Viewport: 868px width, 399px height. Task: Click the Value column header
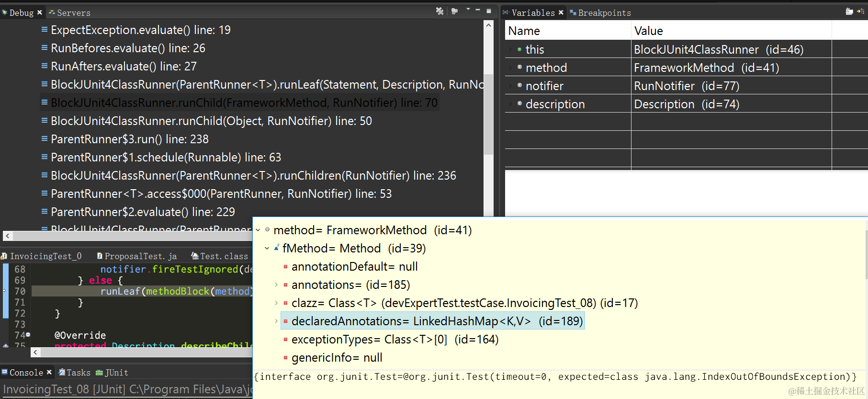pyautogui.click(x=732, y=31)
